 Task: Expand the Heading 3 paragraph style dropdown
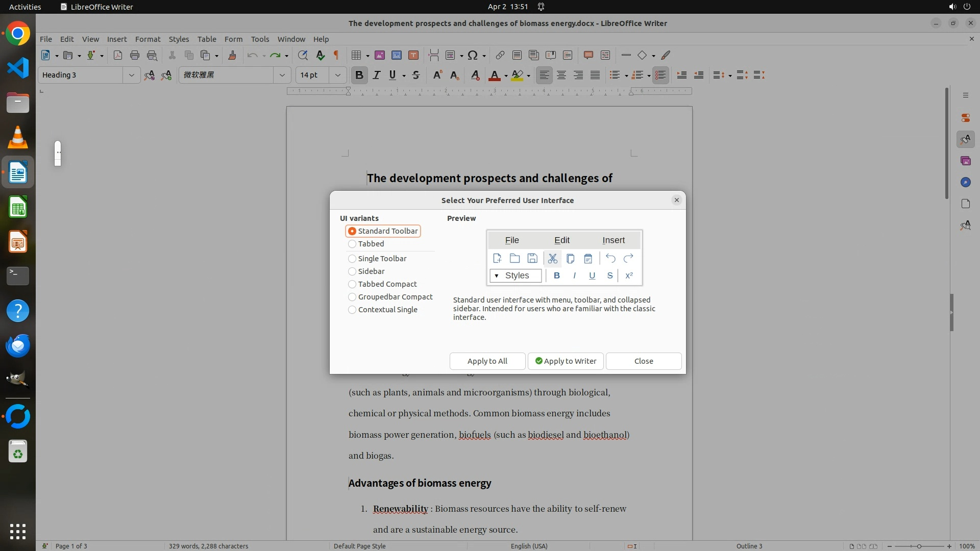pyautogui.click(x=131, y=75)
